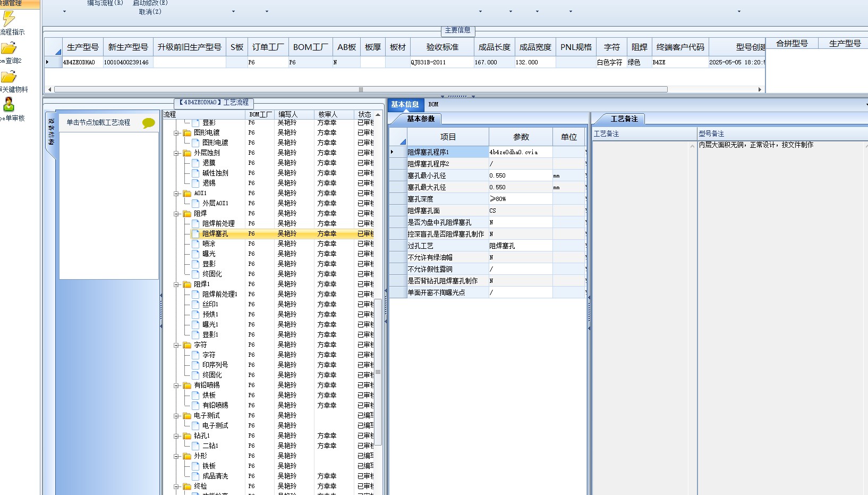Image resolution: width=868 pixels, height=495 pixels.
Task: Collapse the 阻焊 tree node
Action: (x=176, y=214)
